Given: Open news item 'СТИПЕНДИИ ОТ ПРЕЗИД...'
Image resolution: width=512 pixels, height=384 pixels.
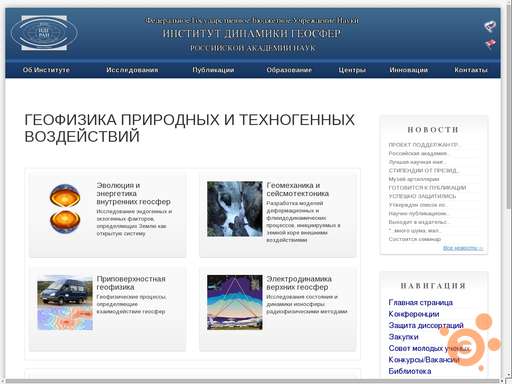Looking at the screenshot, I should [424, 171].
